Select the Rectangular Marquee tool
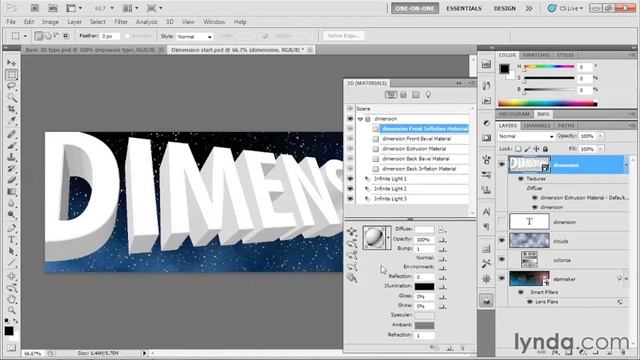 pyautogui.click(x=11, y=75)
